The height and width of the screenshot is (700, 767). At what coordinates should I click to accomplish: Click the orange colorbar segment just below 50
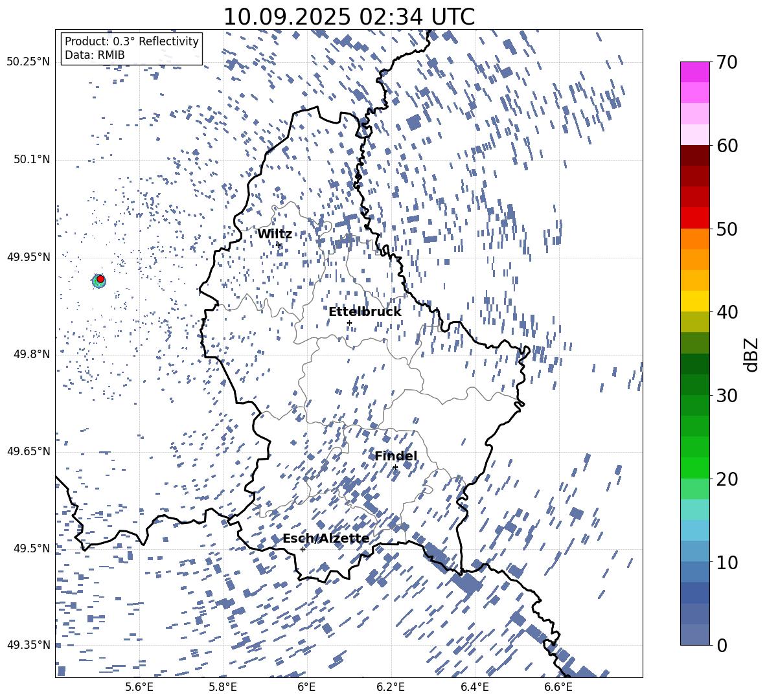pos(695,239)
